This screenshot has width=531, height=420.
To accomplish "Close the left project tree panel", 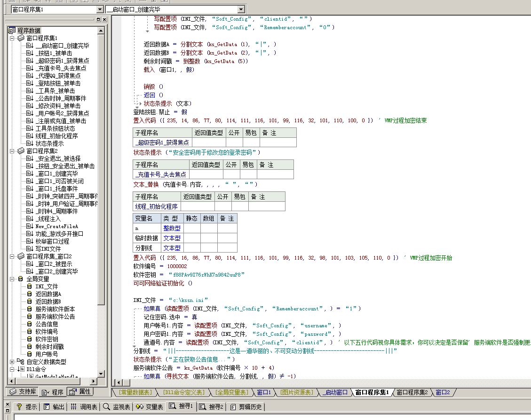I will [x=104, y=19].
